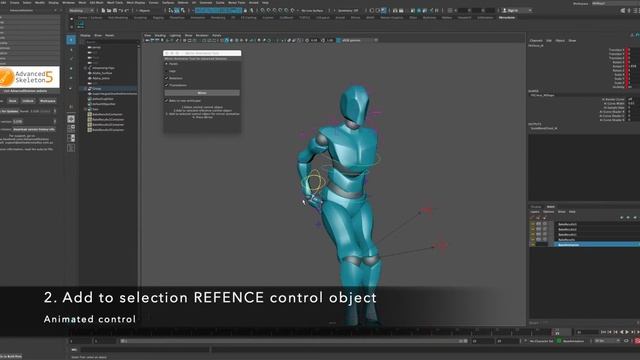The image size is (640, 360).
Task: Open the No Live Surface field
Action: point(313,11)
